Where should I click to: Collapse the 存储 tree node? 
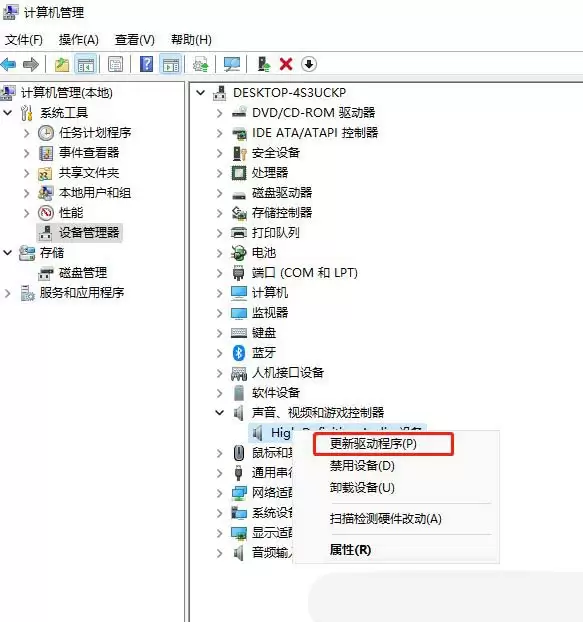tap(8, 253)
